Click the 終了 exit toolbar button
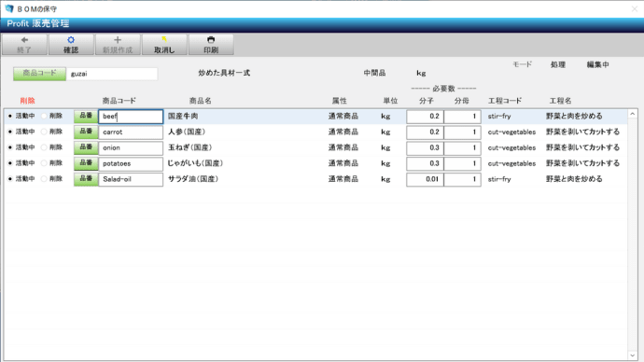This screenshot has width=644, height=362. coord(24,45)
